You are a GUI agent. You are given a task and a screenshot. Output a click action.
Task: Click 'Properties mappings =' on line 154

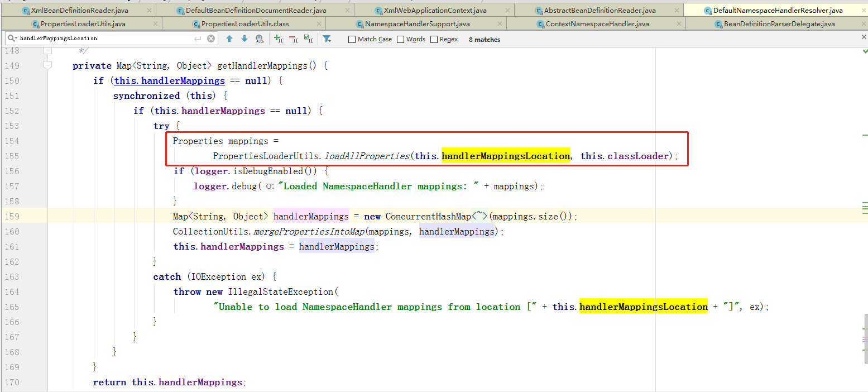226,141
